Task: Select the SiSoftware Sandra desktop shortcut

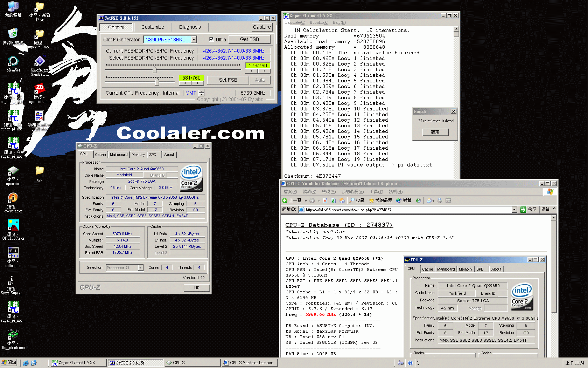Action: [40, 66]
